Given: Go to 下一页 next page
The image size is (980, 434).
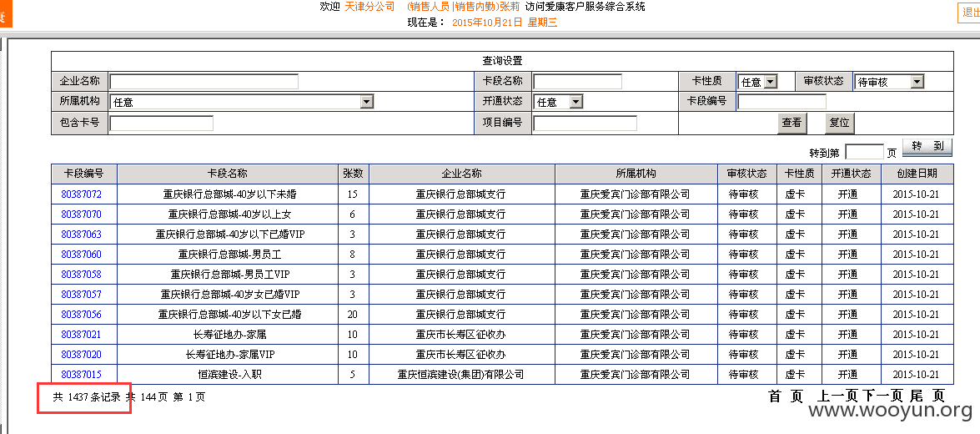Looking at the screenshot, I should point(883,396).
